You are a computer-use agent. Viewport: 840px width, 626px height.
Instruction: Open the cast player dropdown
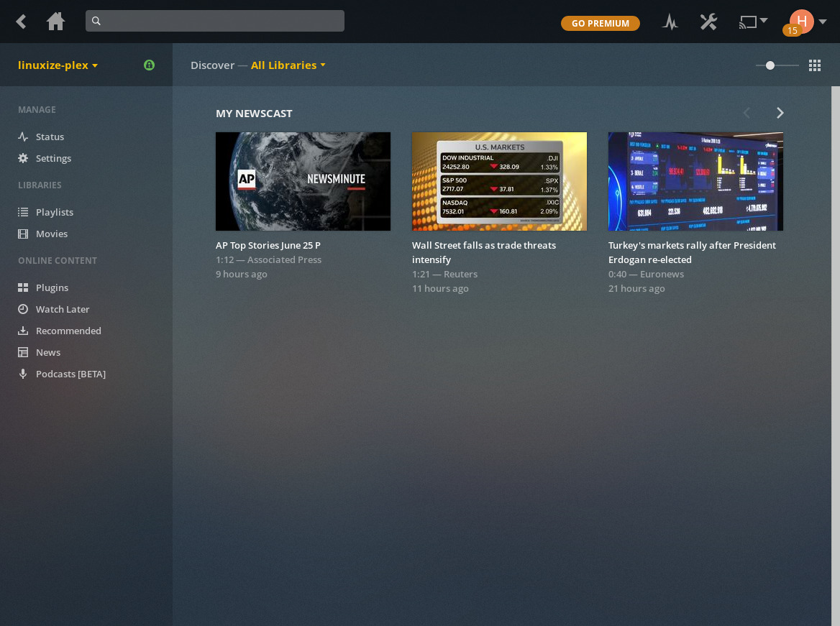(x=753, y=22)
